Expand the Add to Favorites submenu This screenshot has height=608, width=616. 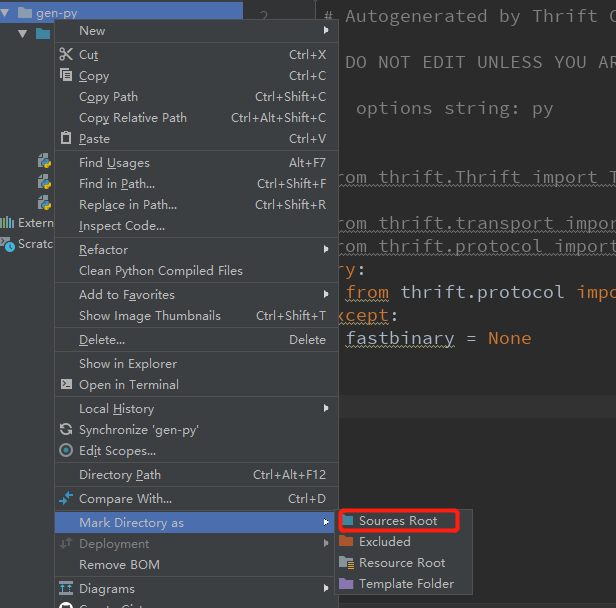[x=326, y=294]
